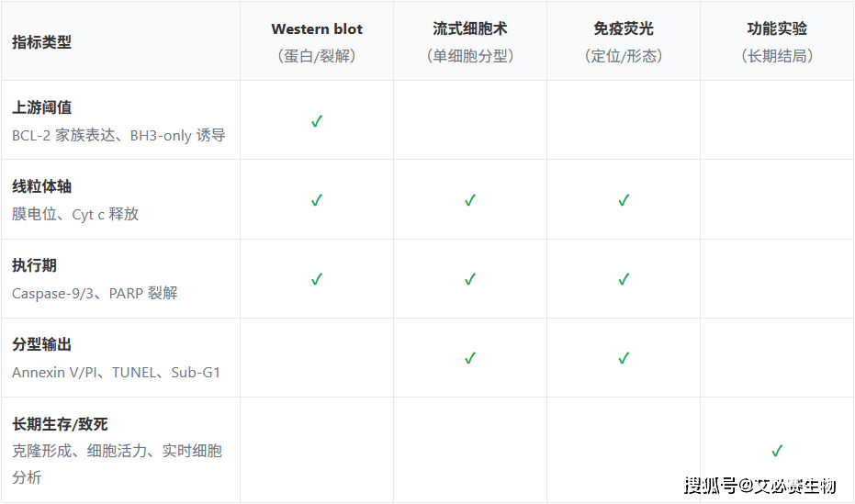Image resolution: width=855 pixels, height=504 pixels.
Task: Select the Western blot column header
Action: click(317, 29)
